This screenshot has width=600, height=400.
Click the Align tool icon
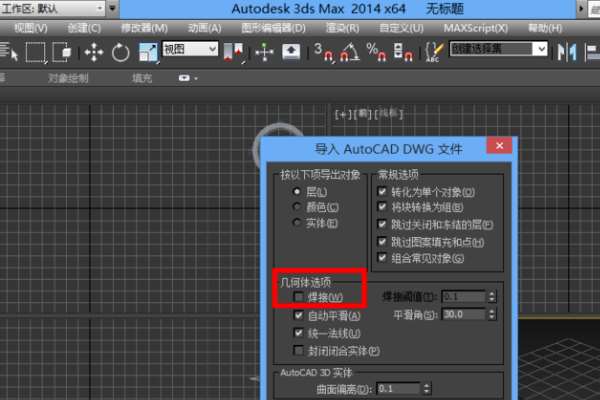click(x=592, y=52)
